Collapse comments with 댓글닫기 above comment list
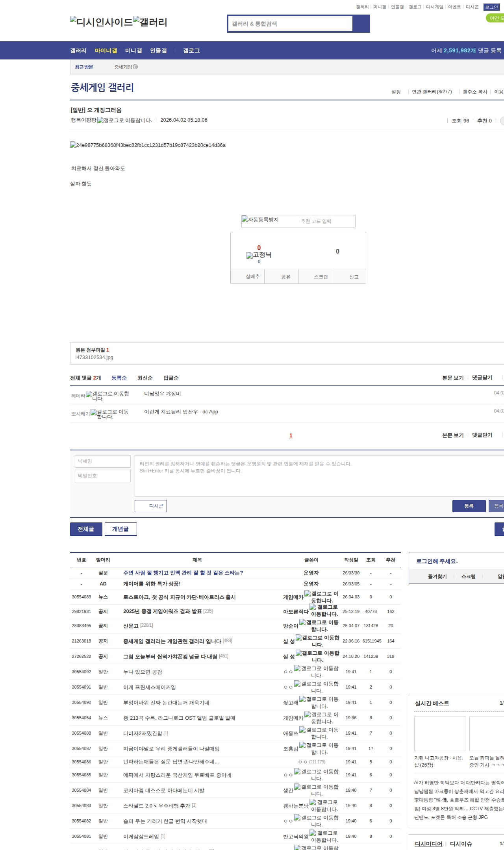504x850 pixels. pyautogui.click(x=482, y=378)
